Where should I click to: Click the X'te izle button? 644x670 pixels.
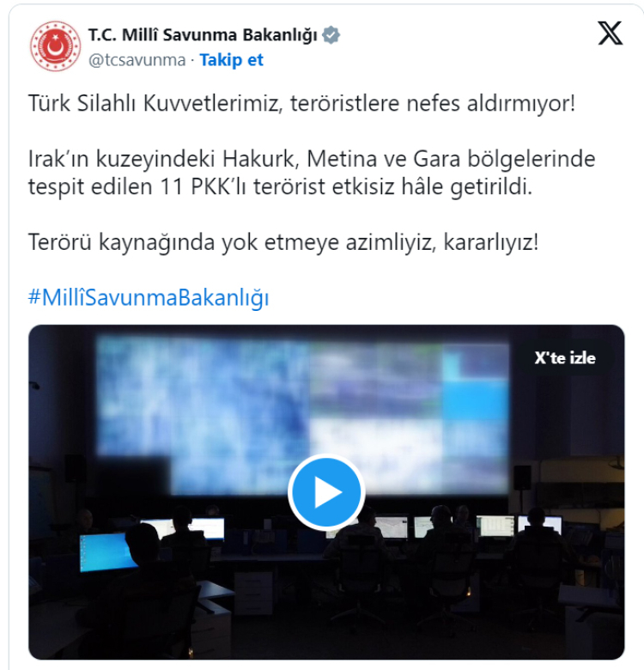(564, 358)
